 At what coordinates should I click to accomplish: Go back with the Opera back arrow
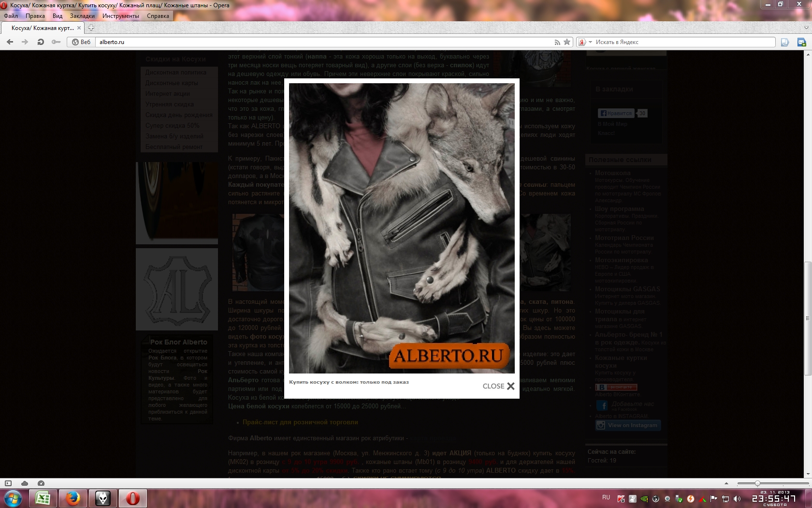point(10,42)
